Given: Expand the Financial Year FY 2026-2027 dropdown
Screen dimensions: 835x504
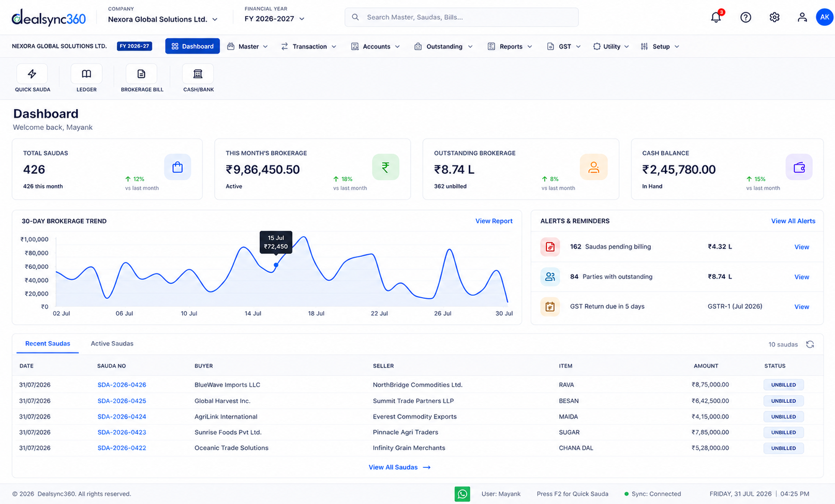Looking at the screenshot, I should (x=275, y=19).
